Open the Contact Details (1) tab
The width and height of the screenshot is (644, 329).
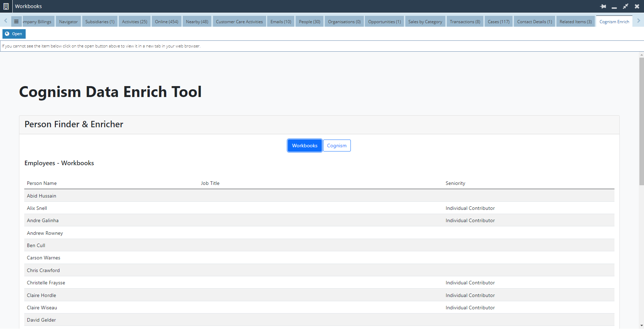(534, 21)
